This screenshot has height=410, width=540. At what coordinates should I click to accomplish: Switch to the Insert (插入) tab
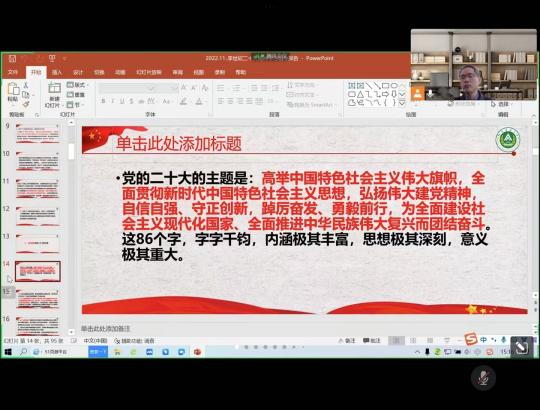57,72
